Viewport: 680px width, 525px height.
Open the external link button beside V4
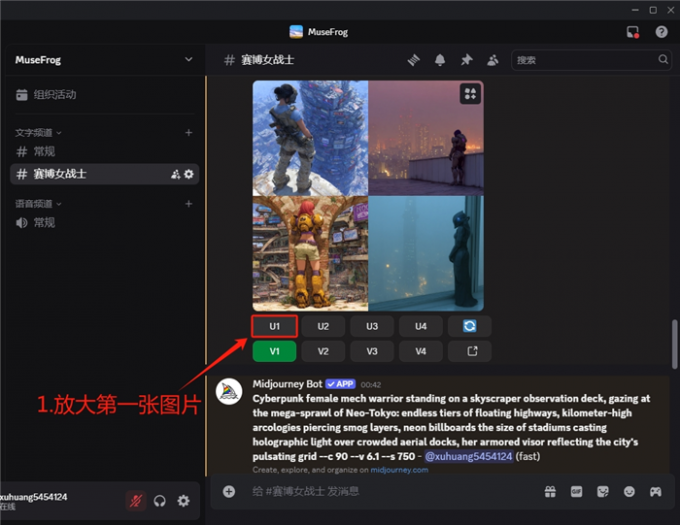tap(469, 351)
